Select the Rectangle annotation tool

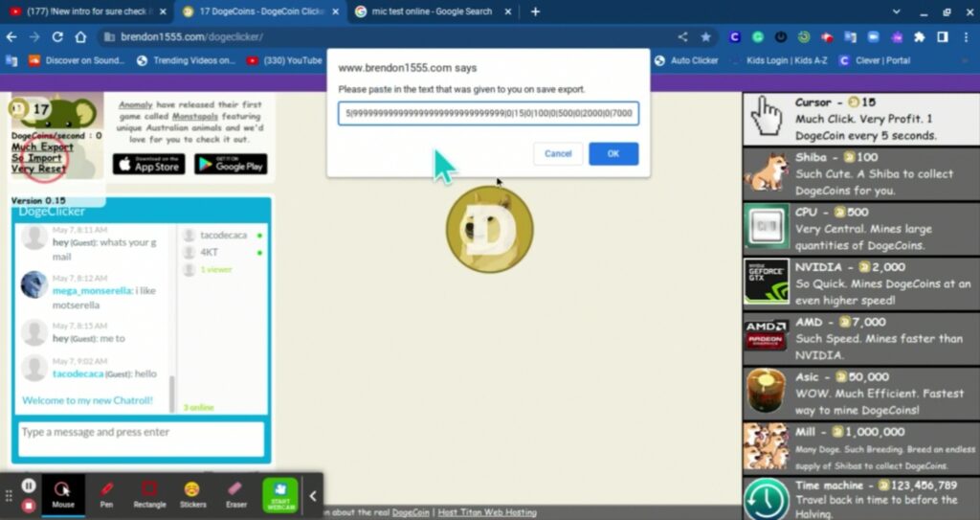click(x=149, y=494)
